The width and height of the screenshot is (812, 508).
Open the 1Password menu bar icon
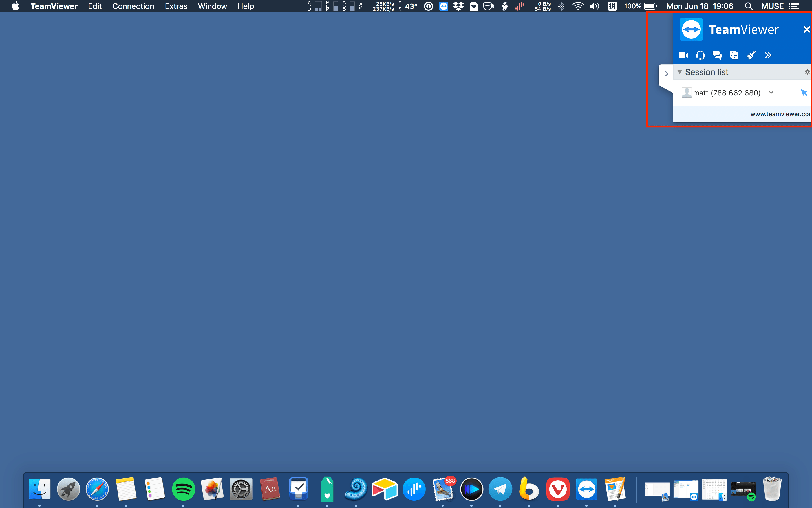(429, 6)
